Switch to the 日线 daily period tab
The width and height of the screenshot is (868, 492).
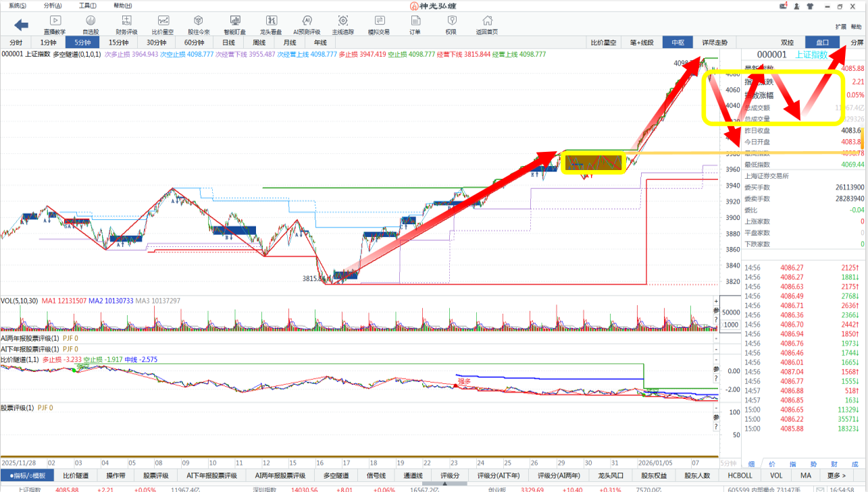tap(229, 43)
